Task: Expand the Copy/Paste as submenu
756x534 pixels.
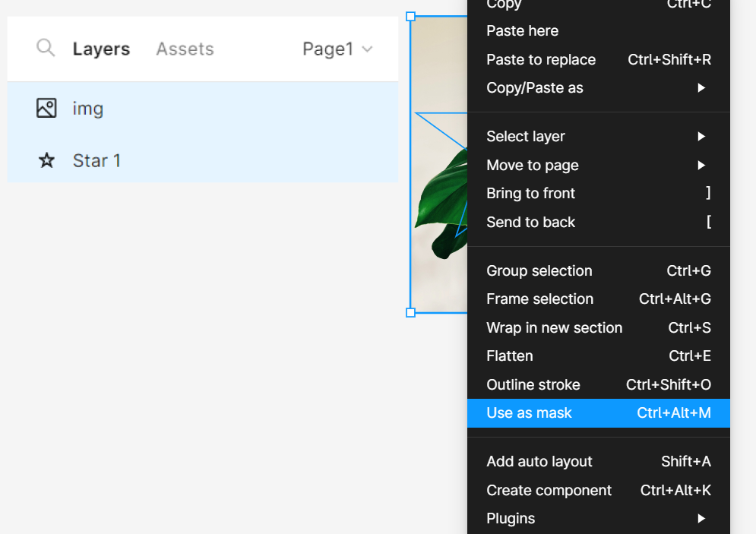Action: click(598, 87)
